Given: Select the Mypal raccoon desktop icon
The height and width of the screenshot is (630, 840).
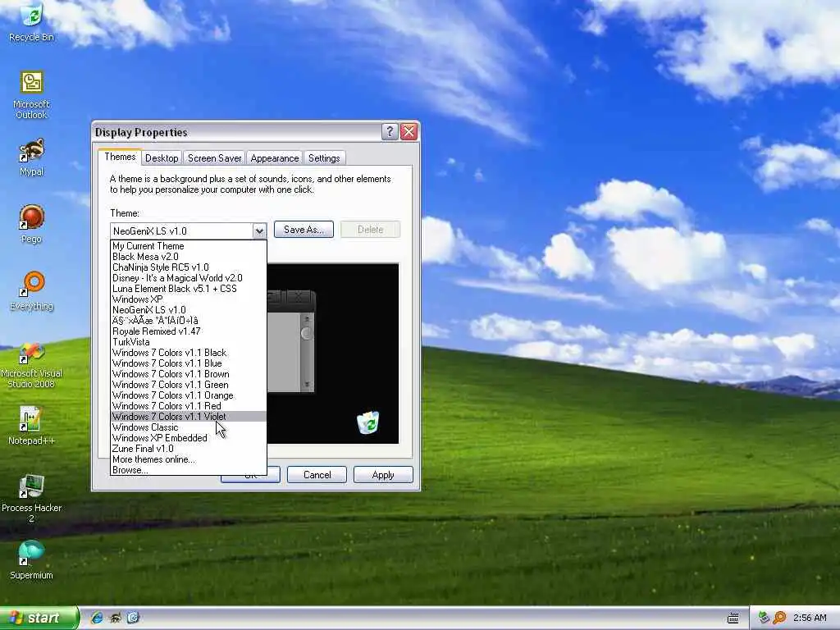Looking at the screenshot, I should coord(32,157).
